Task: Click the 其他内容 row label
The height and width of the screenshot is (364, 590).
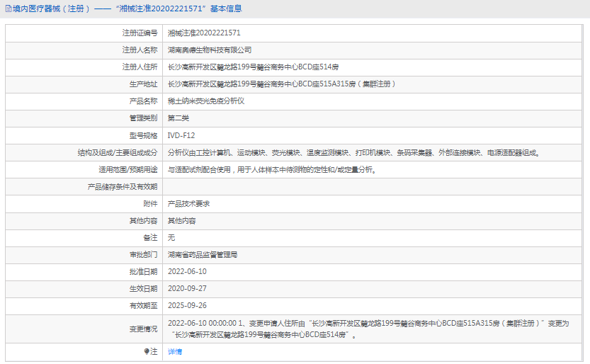Action: (x=143, y=221)
